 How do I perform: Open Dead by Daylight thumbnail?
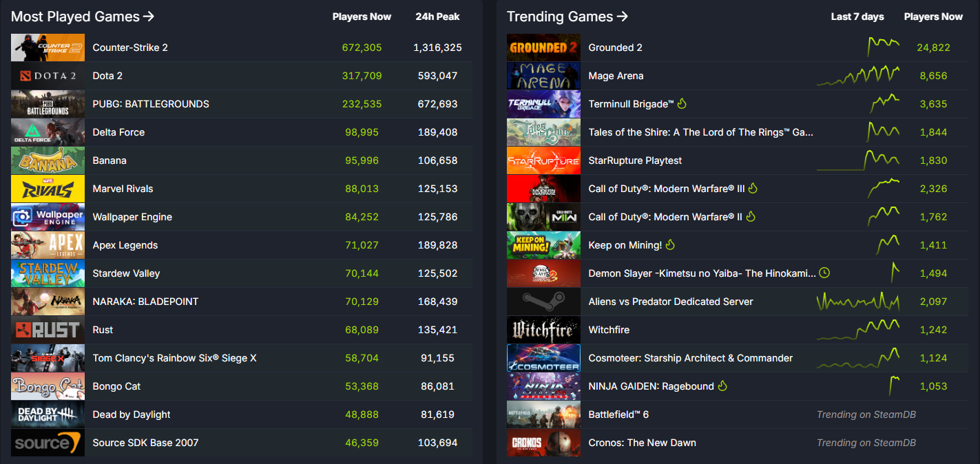click(48, 414)
